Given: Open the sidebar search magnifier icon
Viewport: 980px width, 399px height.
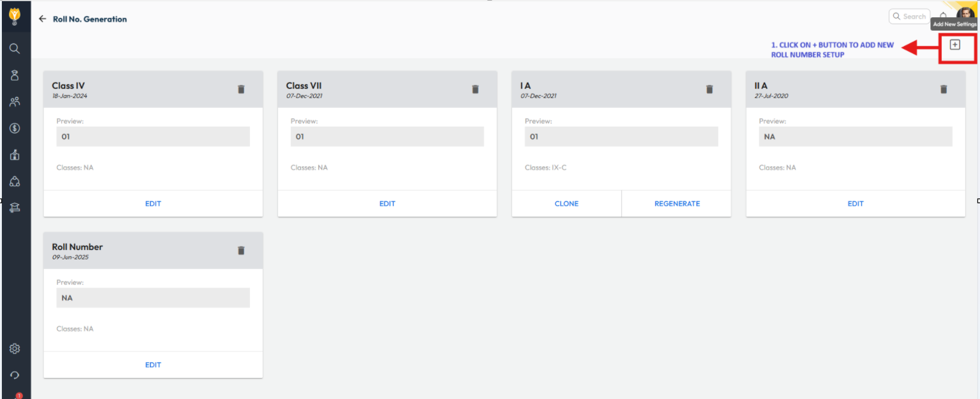Looking at the screenshot, I should tap(15, 48).
